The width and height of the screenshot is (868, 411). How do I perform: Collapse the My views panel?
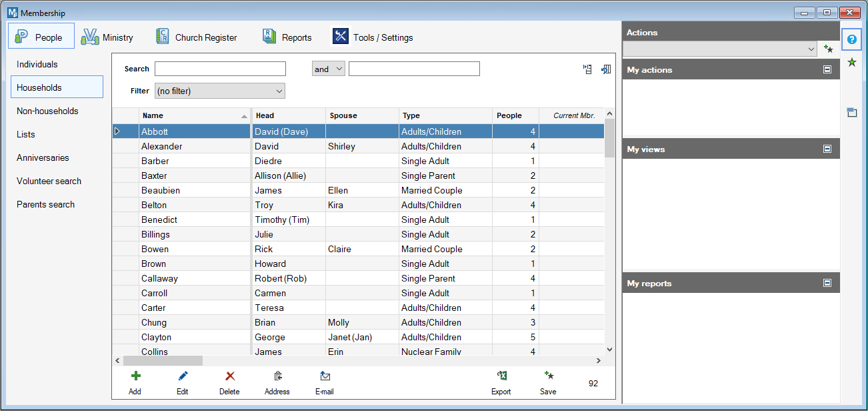point(827,149)
